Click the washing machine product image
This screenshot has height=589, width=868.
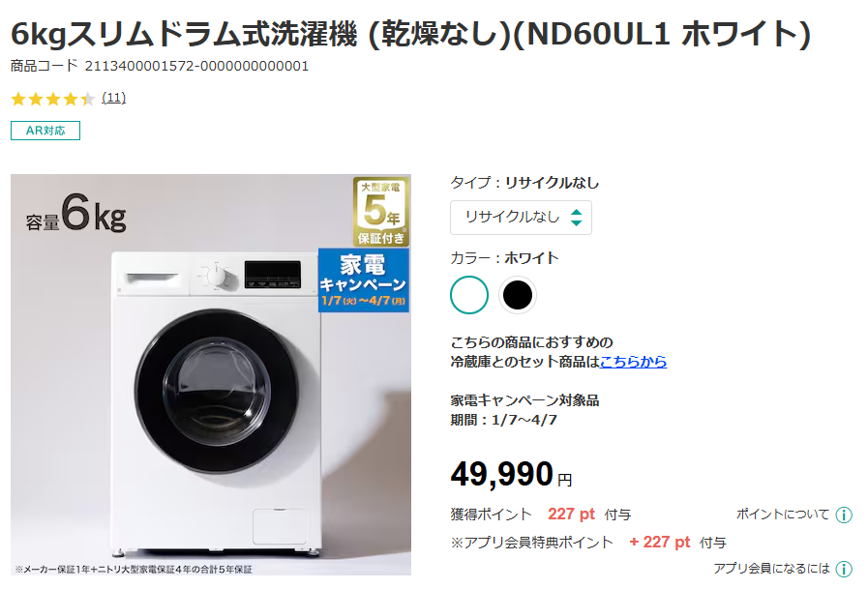tap(211, 375)
